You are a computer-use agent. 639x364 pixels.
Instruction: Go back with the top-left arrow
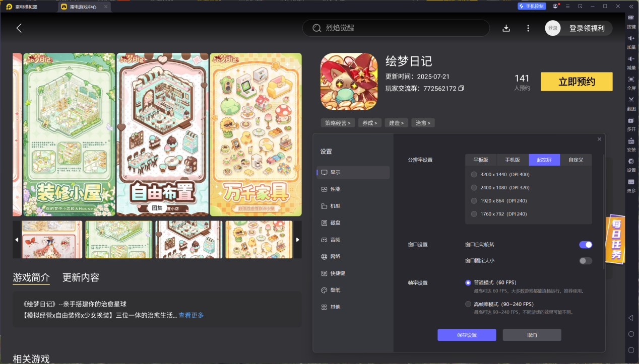[x=19, y=28]
